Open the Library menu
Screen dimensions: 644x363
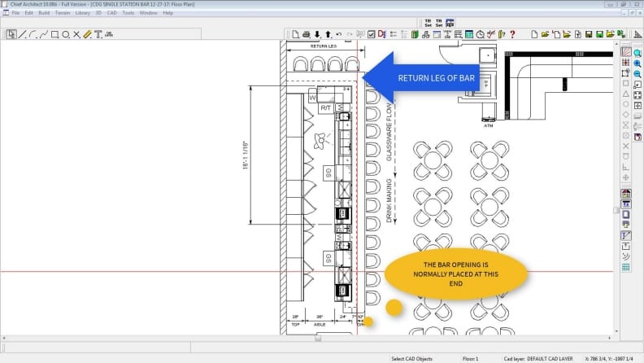[83, 13]
